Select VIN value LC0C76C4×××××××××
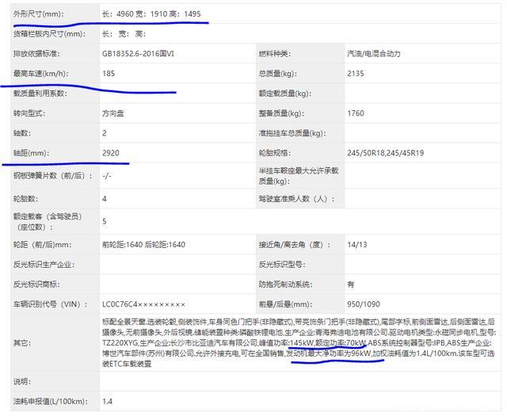The width and height of the screenshot is (507, 420). 143,304
